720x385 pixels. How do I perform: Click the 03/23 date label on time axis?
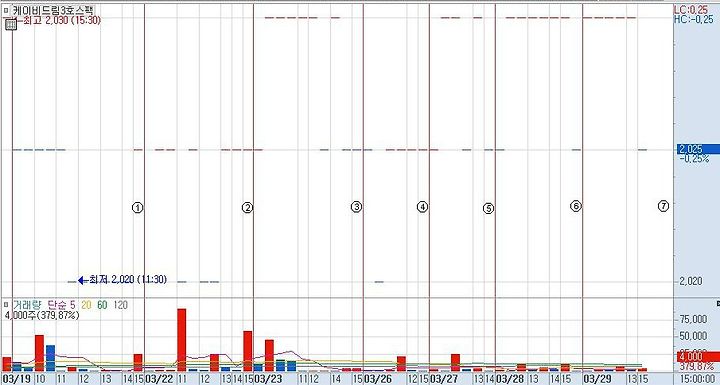(268, 379)
